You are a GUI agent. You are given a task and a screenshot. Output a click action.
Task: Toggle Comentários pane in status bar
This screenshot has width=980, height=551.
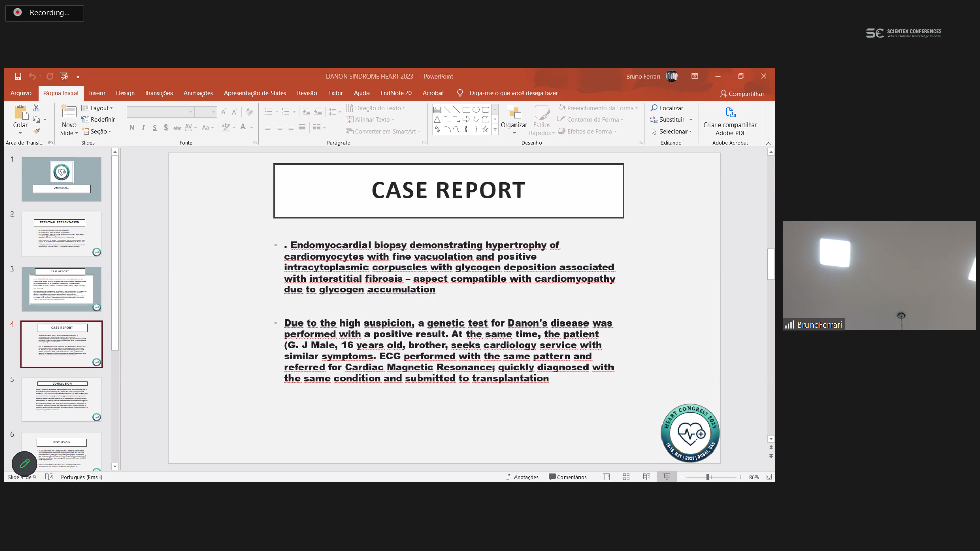click(x=568, y=477)
